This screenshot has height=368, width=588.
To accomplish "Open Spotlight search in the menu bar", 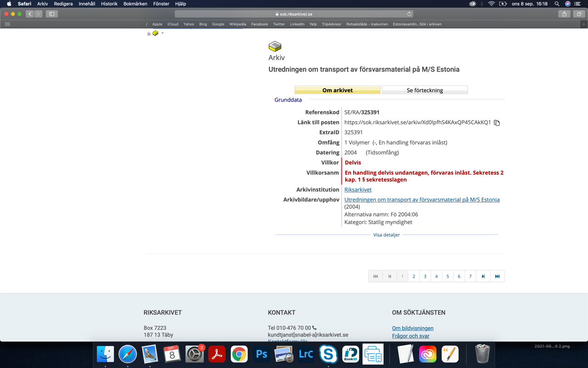I will (x=557, y=4).
